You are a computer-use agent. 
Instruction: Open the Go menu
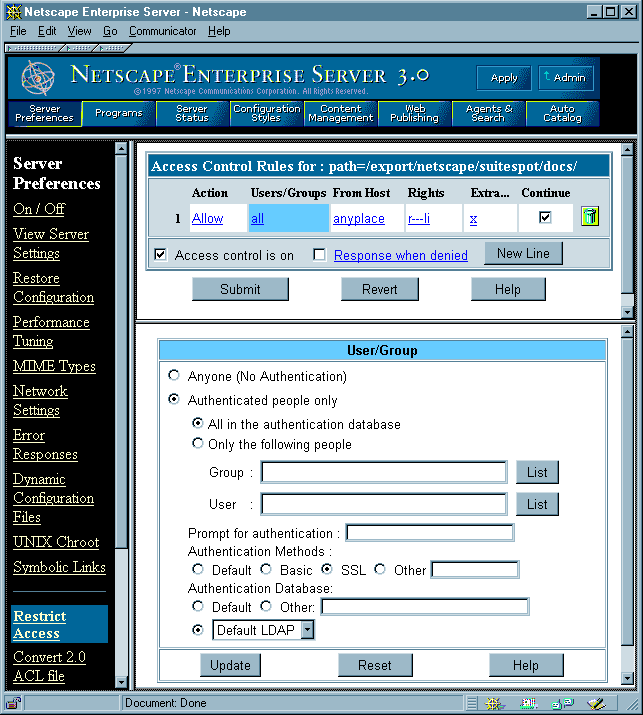(x=110, y=31)
